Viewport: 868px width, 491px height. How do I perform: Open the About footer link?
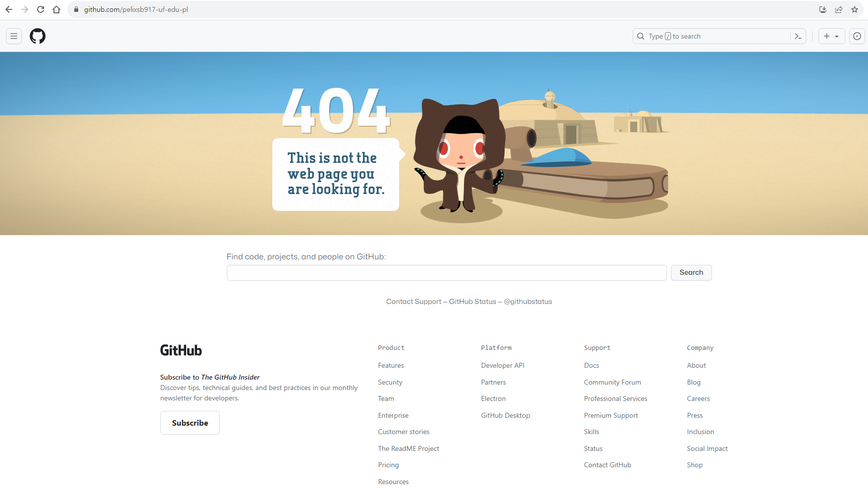coord(697,365)
